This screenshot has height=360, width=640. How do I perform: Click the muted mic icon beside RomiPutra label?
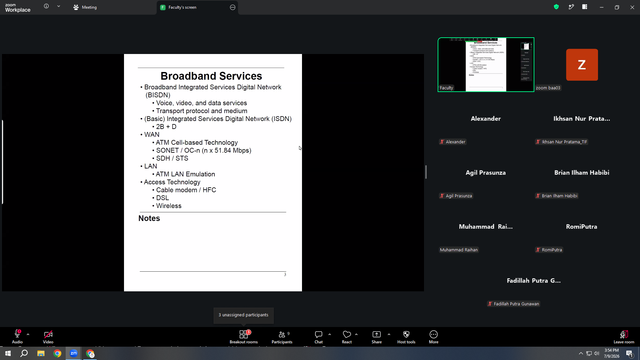(538, 250)
